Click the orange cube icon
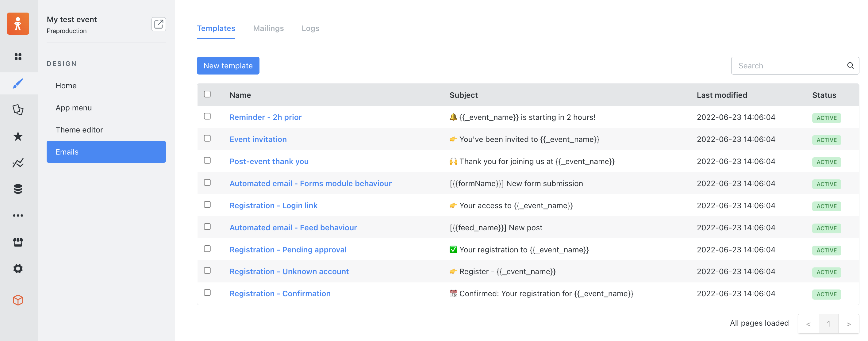868x341 pixels. coord(18,300)
